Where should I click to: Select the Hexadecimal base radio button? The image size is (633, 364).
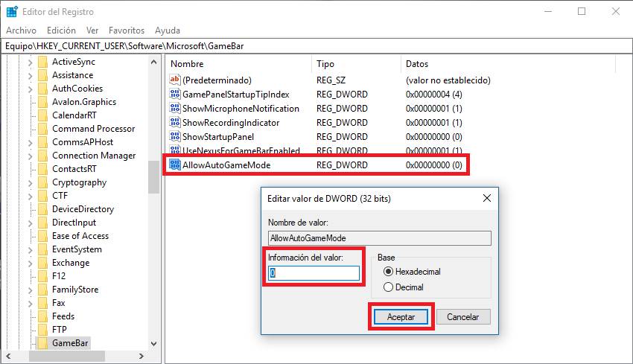[x=388, y=272]
